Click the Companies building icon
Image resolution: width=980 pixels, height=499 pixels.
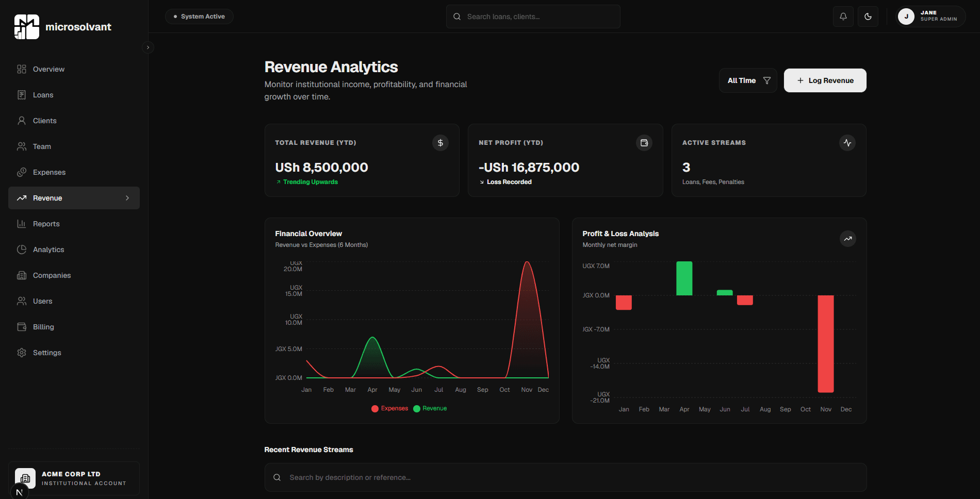click(22, 275)
